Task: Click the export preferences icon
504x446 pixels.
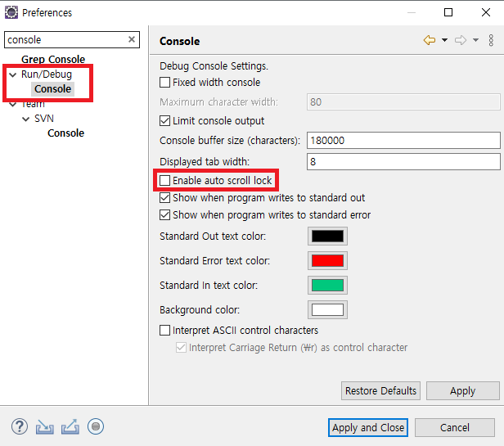Action: click(x=70, y=427)
